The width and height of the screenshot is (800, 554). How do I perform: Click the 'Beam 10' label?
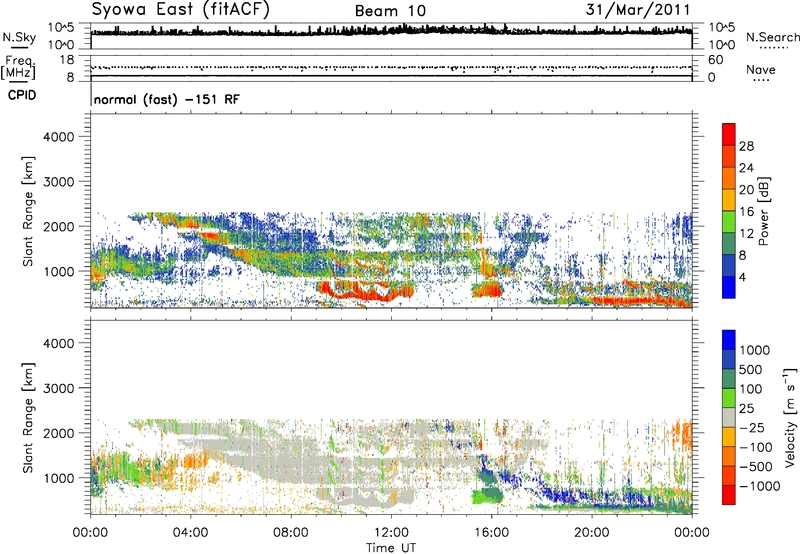(390, 11)
